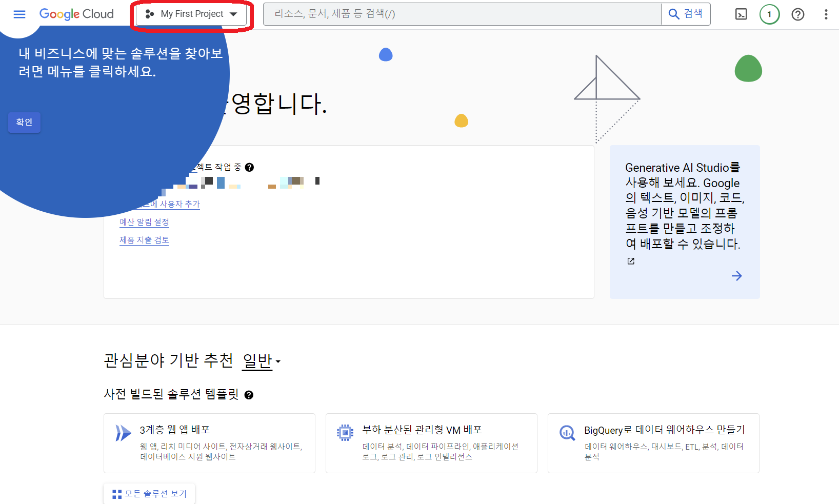The height and width of the screenshot is (504, 839).
Task: Open the hamburger navigation menu
Action: pyautogui.click(x=19, y=14)
